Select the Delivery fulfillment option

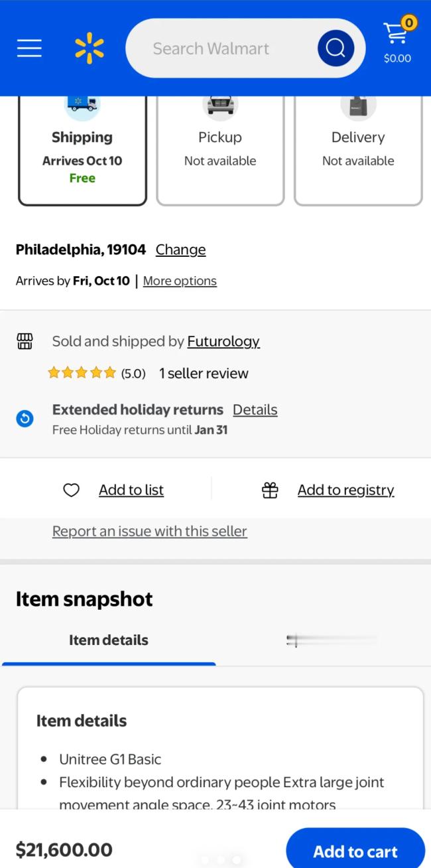(358, 151)
